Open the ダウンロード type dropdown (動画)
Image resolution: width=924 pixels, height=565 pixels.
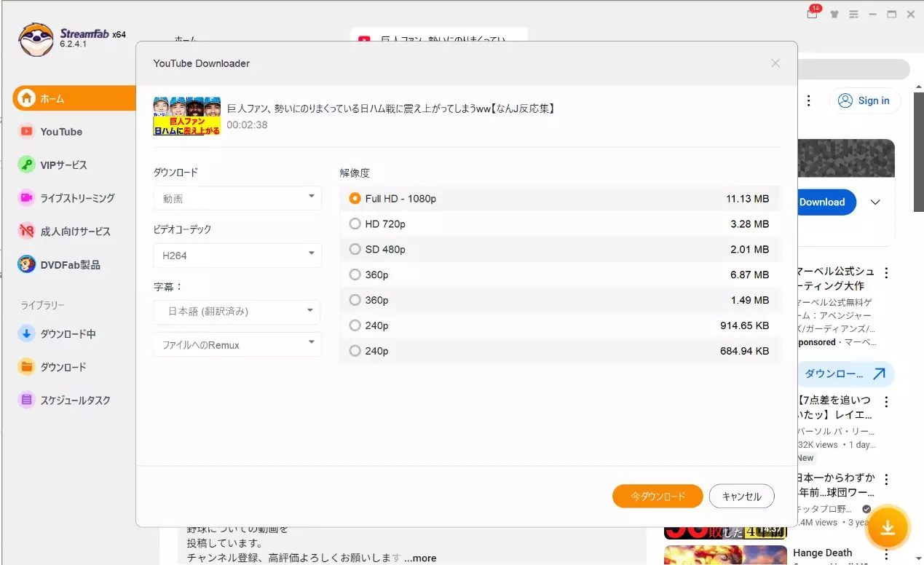click(237, 198)
